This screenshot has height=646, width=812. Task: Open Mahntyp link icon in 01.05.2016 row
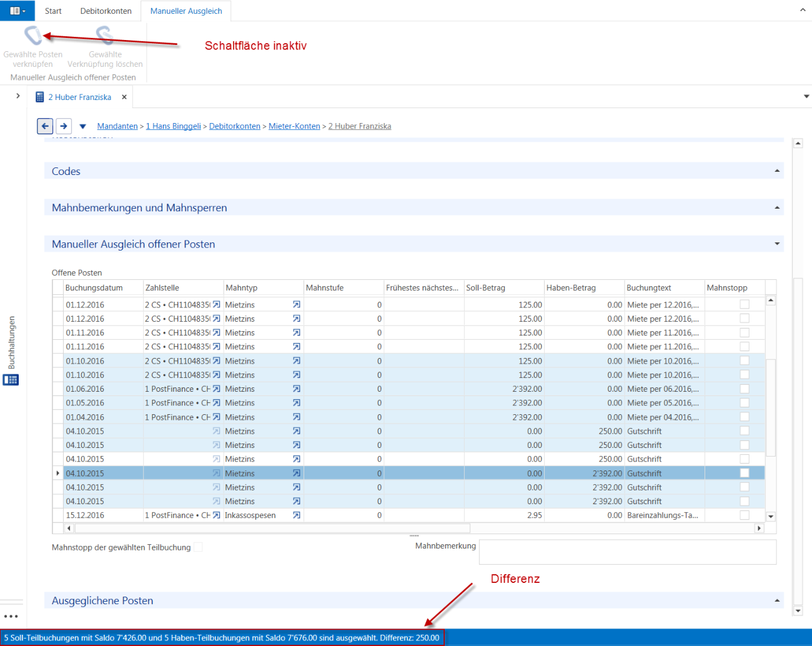pos(297,403)
